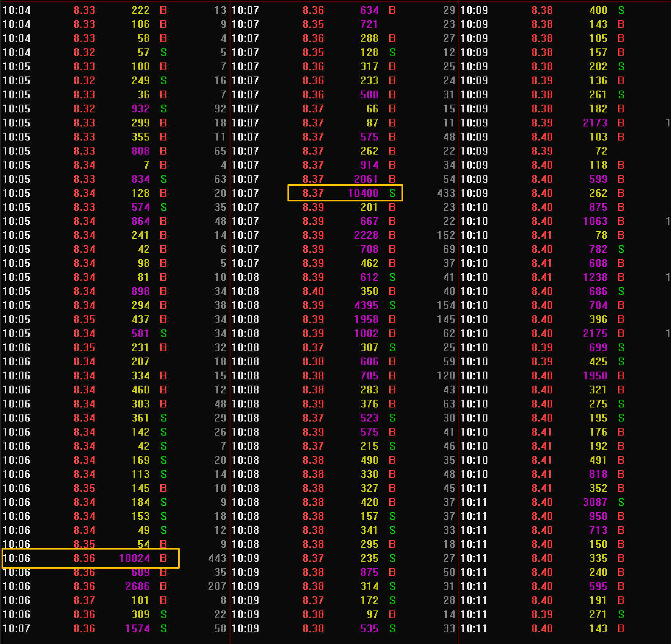Screen dimensions: 671x644
Task: Click the 72 volume with no flag
Action: click(601, 151)
